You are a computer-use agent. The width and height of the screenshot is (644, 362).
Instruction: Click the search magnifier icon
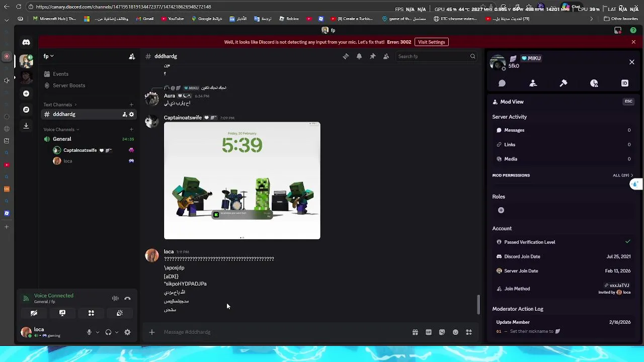(x=472, y=56)
